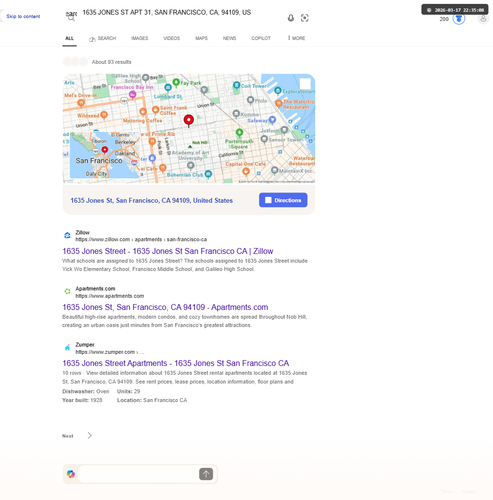Click the Copilot chat input field
Viewport: 493px width, 500px height.
(138, 474)
